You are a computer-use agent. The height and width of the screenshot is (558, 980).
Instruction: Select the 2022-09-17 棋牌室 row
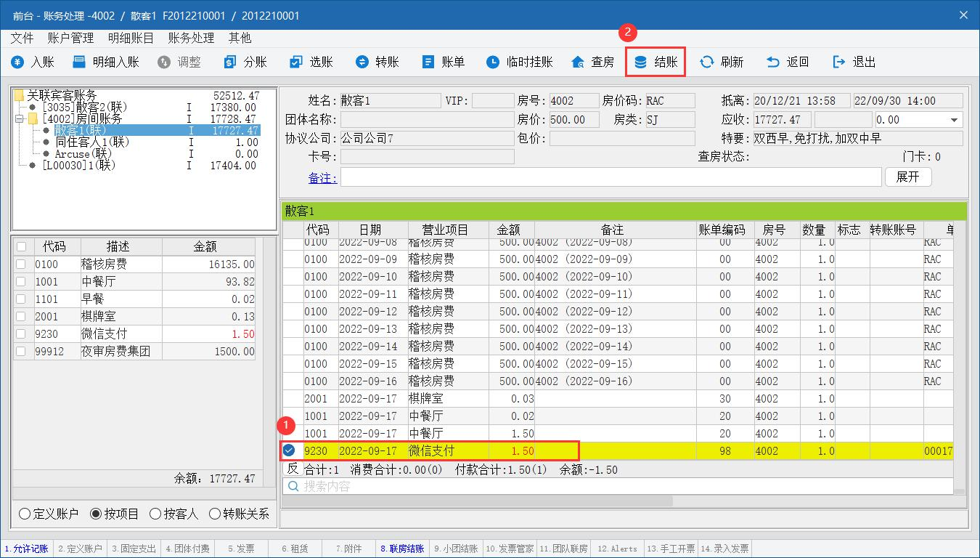click(x=618, y=398)
